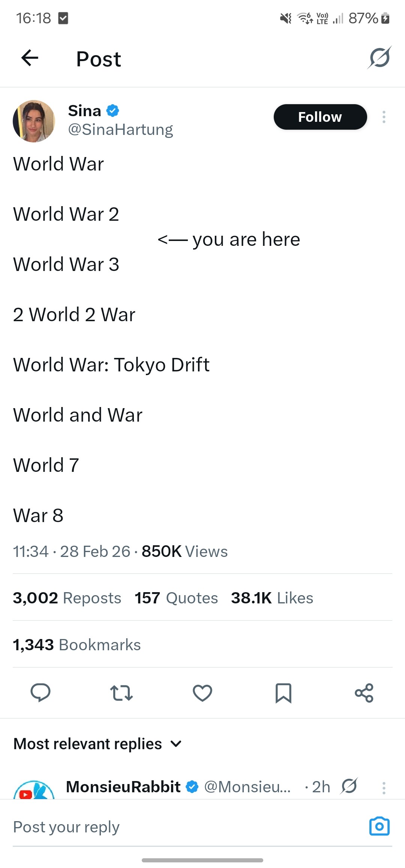
Task: Open Grok icon in header
Action: click(379, 58)
